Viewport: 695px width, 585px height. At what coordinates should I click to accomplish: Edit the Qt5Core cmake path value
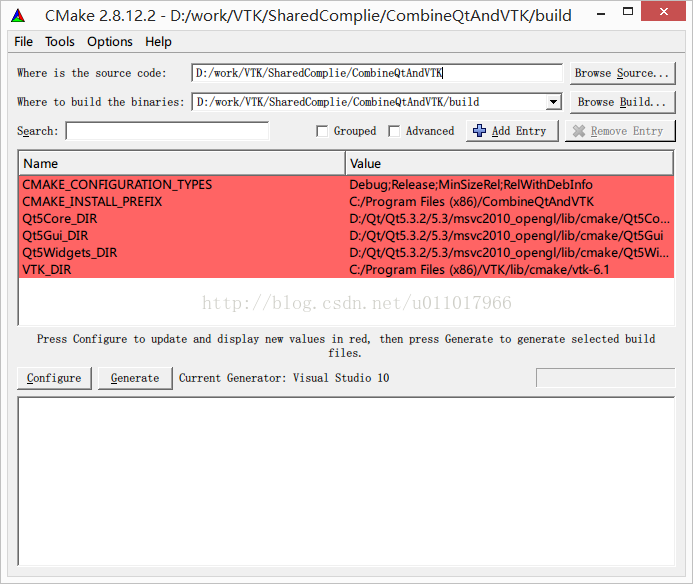[509, 218]
